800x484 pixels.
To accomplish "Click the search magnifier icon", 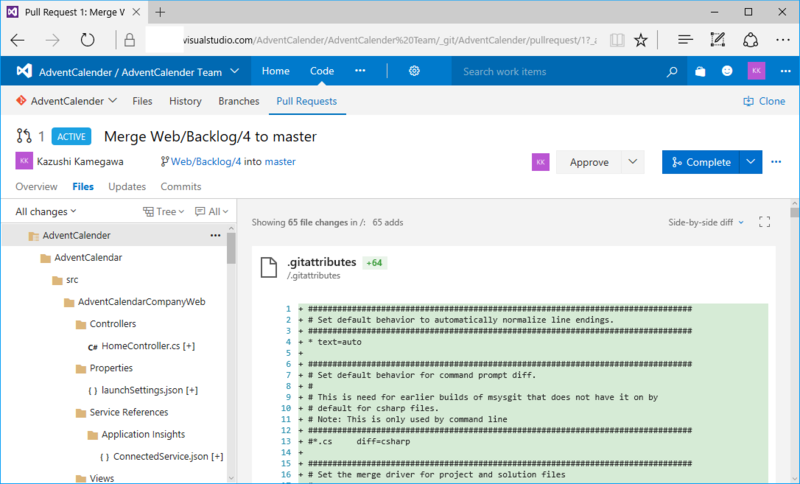I will click(672, 71).
